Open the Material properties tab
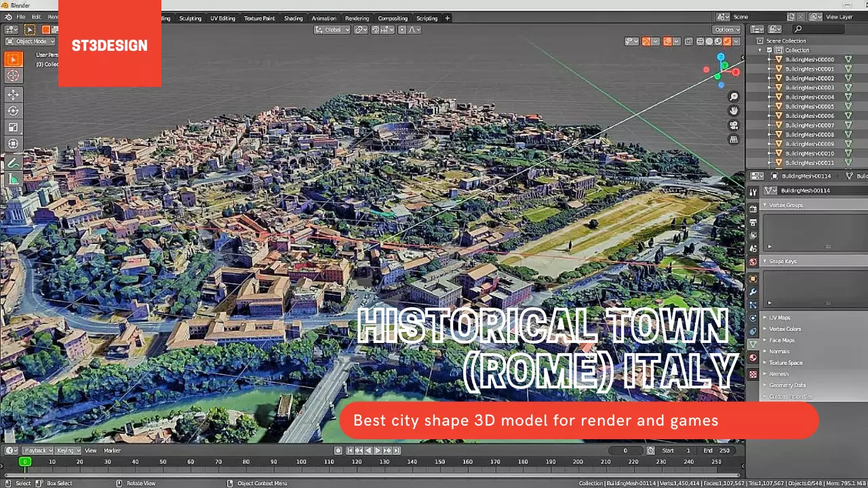Image resolution: width=868 pixels, height=488 pixels. pos(753,358)
